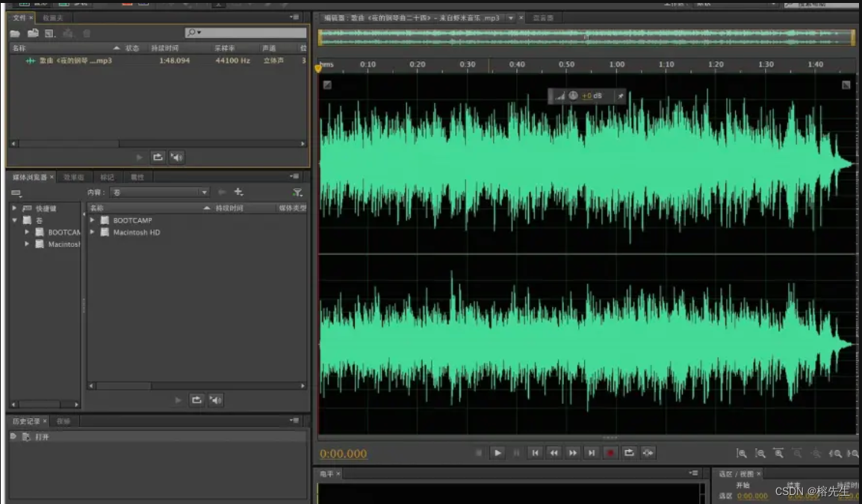862x504 pixels.
Task: Open the editor file name dropdown arrow
Action: (511, 18)
